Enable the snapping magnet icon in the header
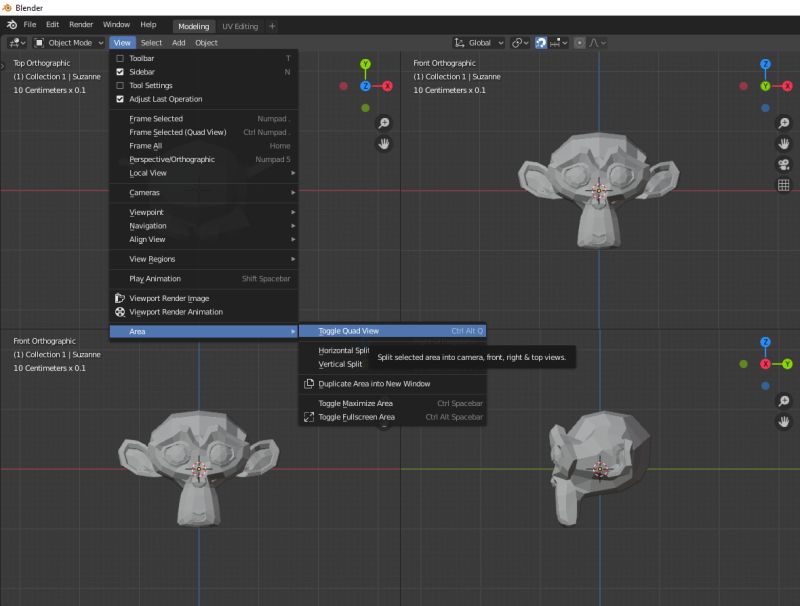Image resolution: width=800 pixels, height=606 pixels. pos(542,42)
